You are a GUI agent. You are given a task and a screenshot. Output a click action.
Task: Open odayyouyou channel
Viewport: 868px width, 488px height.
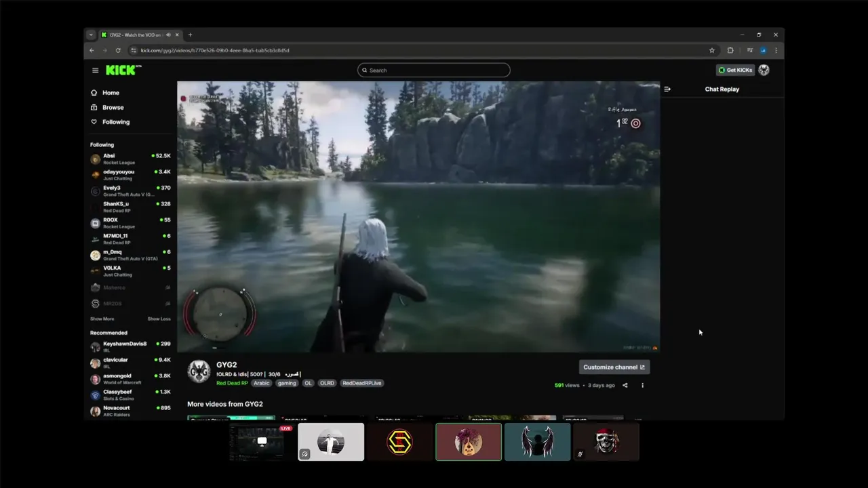pyautogui.click(x=130, y=175)
